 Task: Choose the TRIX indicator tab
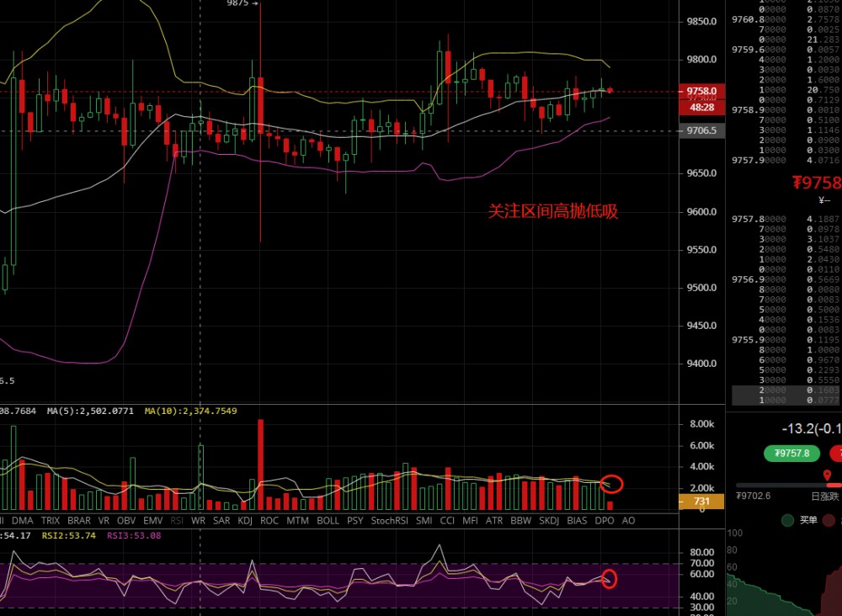click(51, 521)
